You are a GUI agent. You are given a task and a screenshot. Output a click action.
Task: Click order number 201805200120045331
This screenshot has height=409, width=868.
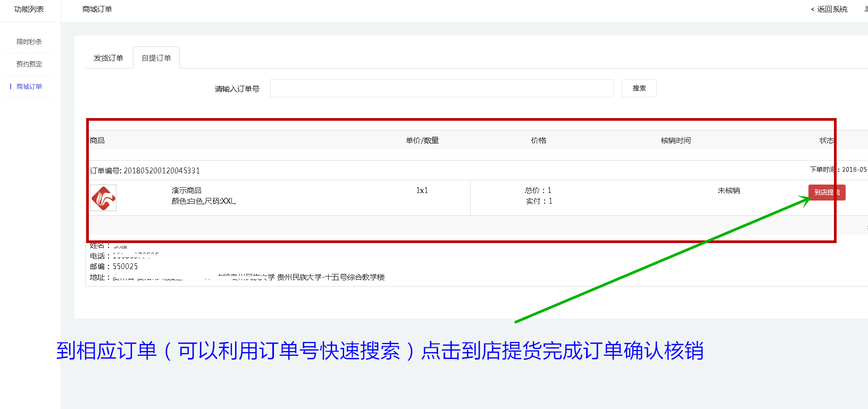coord(162,171)
